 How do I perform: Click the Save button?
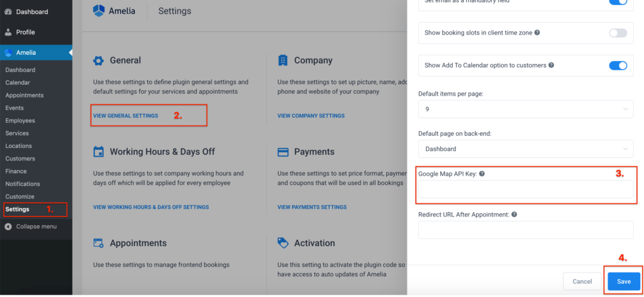(624, 281)
